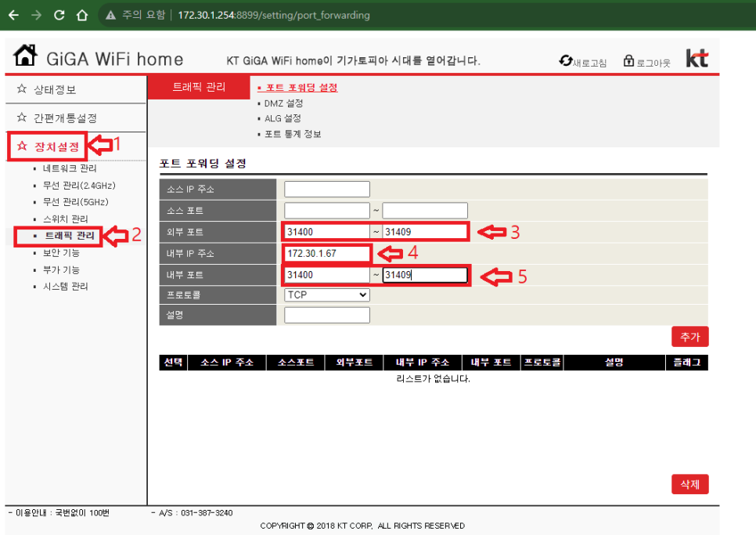The width and height of the screenshot is (756, 535).
Task: Click the 소스 IP 주소 table header
Action: click(227, 363)
